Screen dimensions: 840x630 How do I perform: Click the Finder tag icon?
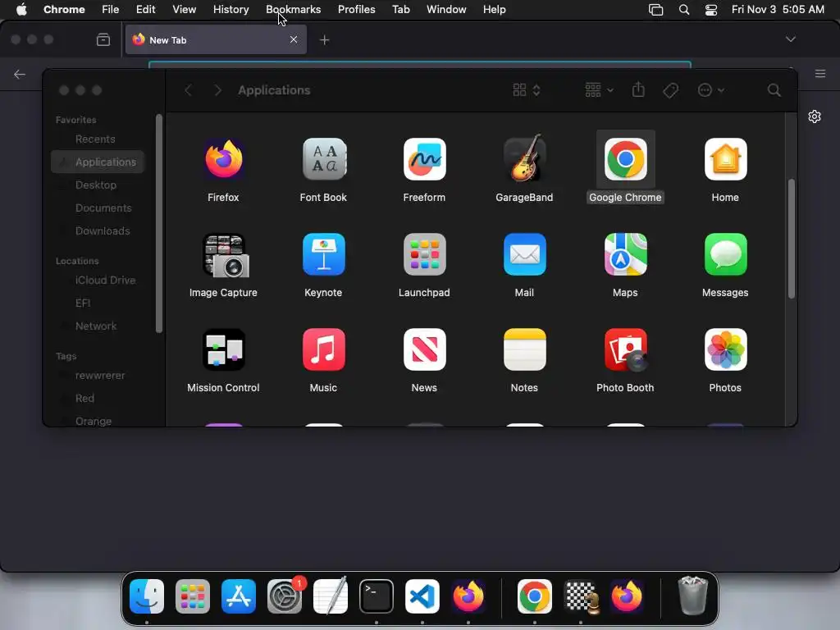pyautogui.click(x=670, y=90)
